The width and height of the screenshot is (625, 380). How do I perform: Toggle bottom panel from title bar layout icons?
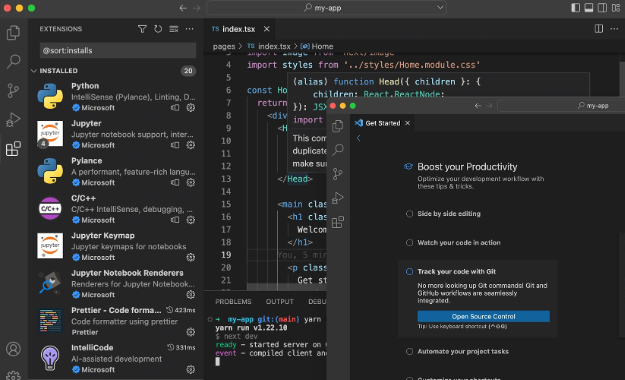589,8
